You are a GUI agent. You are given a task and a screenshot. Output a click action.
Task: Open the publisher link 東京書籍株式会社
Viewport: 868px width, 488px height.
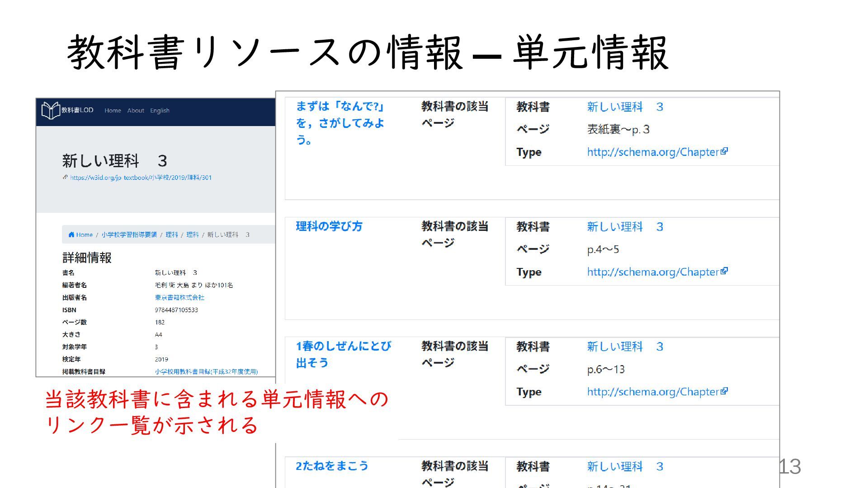tap(179, 297)
